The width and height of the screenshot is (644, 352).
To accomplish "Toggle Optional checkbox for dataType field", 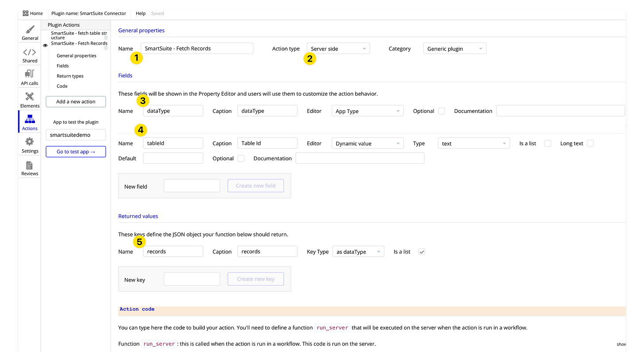I will 441,111.
